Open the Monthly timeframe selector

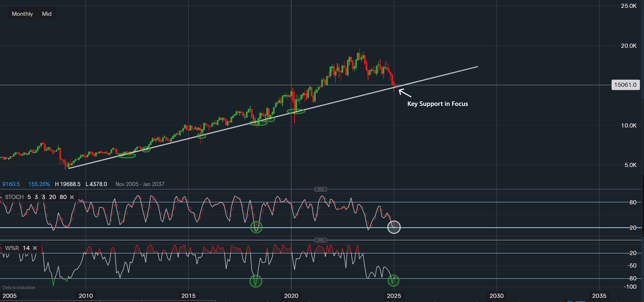pos(22,13)
